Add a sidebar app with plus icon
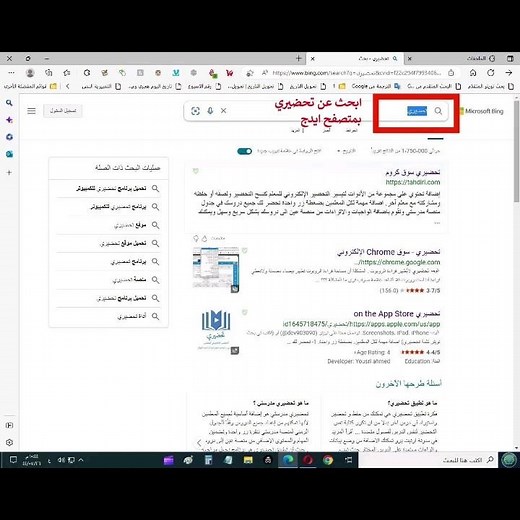The height and width of the screenshot is (520, 520). (x=9, y=173)
